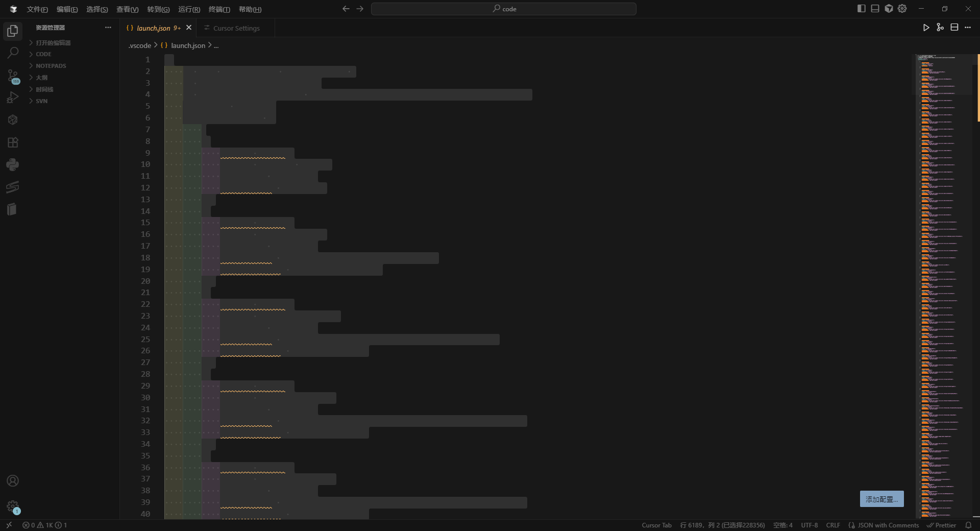Open more editor actions ellipsis

[968, 28]
